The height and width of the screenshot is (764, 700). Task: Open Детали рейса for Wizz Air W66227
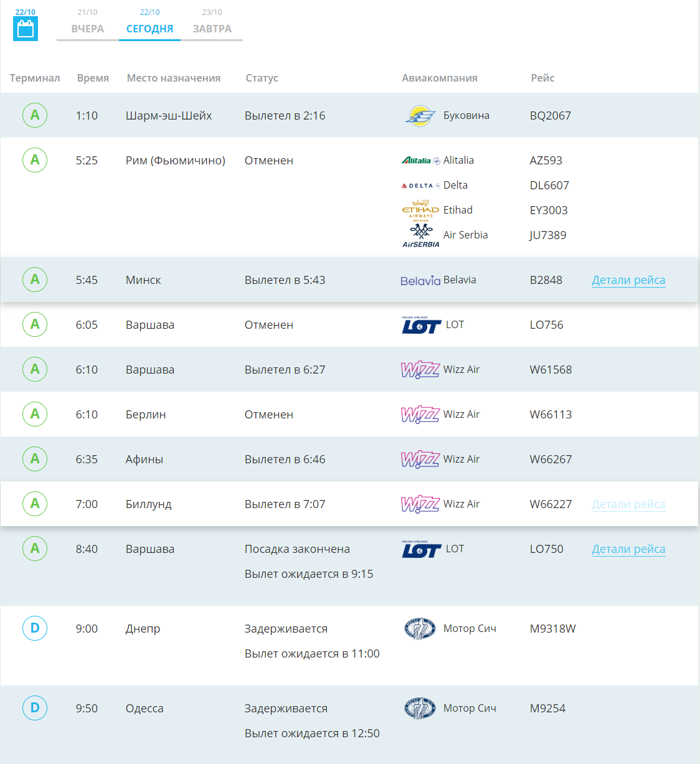[x=628, y=504]
